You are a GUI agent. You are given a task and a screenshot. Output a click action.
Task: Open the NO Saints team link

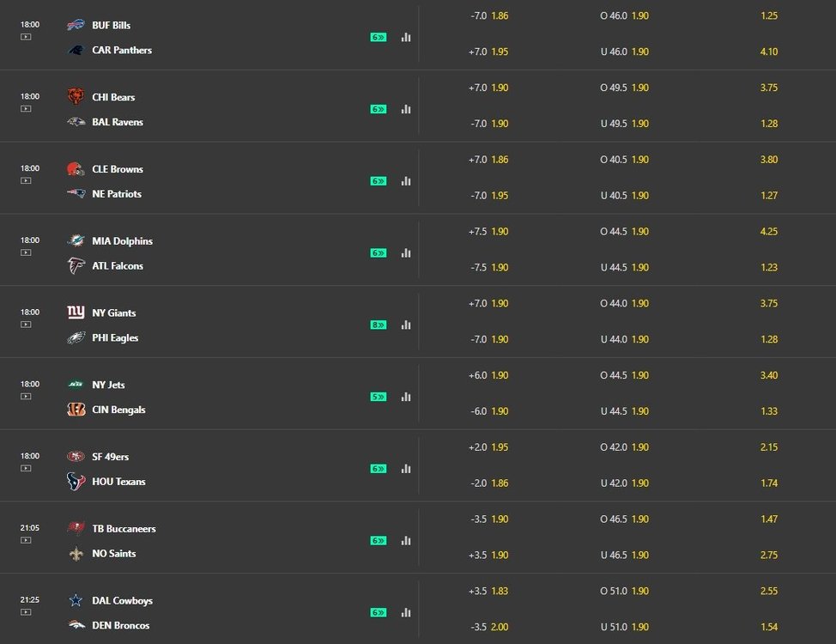point(113,554)
